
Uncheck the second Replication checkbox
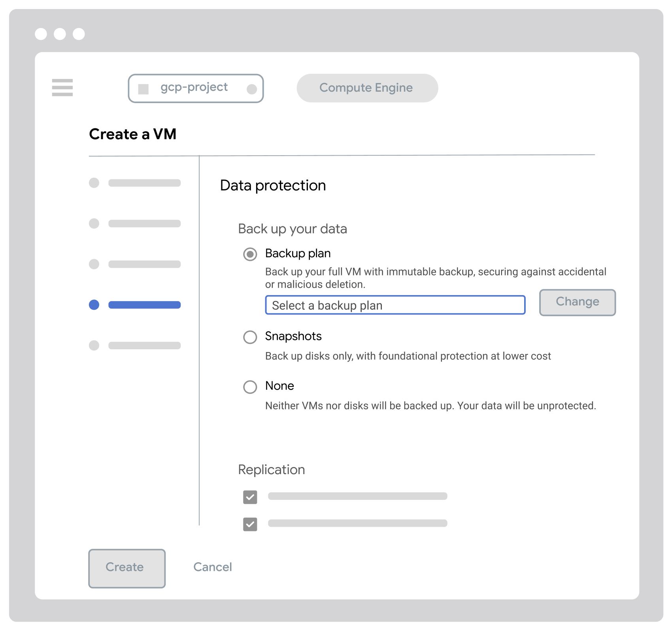click(x=250, y=524)
